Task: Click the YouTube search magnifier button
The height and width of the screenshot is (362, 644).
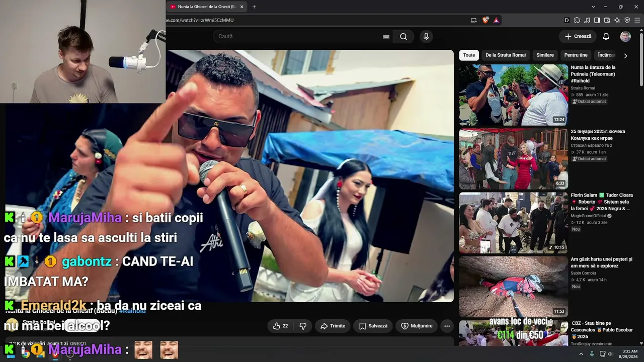Action: pos(404,36)
